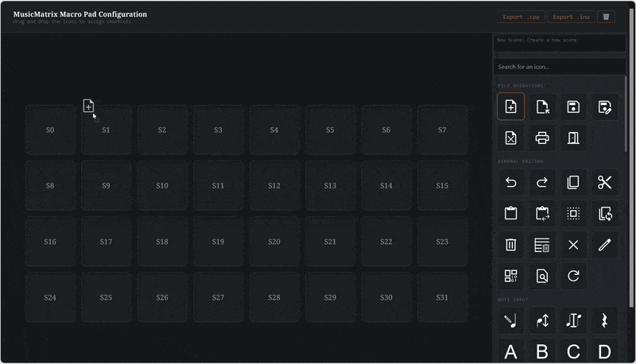Pick the note C letter icon
This screenshot has height=364, width=636.
tap(573, 351)
